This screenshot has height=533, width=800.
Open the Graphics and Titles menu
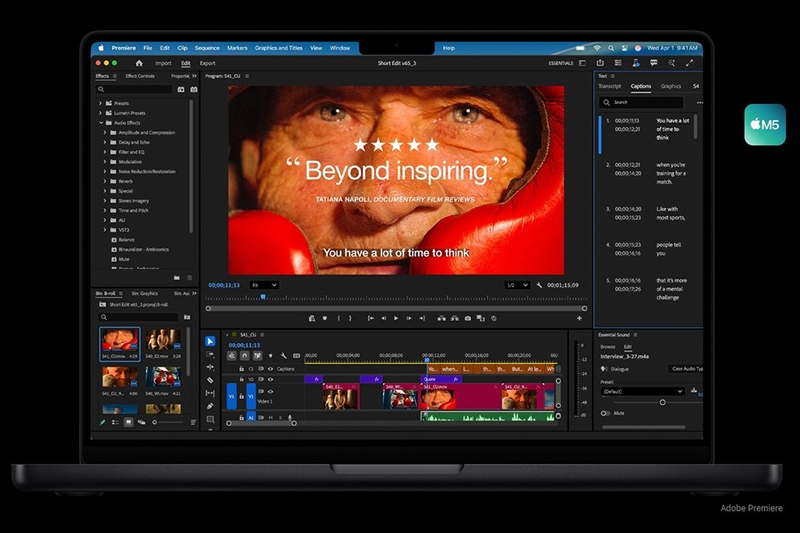279,48
